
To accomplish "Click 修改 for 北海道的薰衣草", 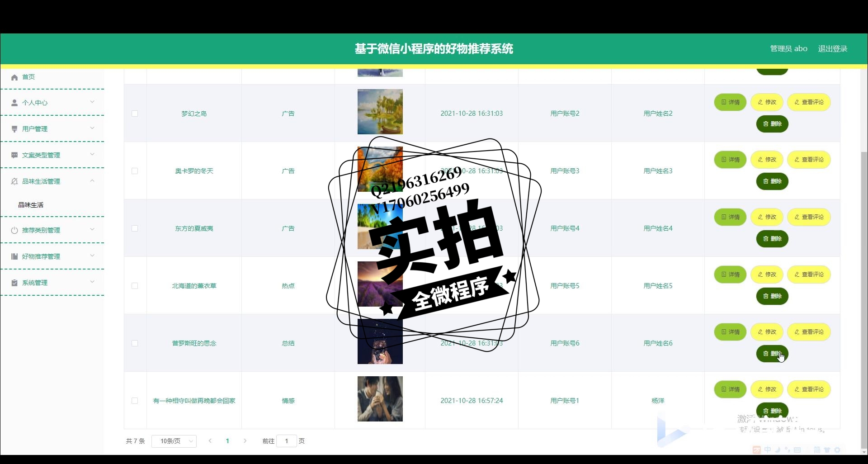I will click(767, 275).
